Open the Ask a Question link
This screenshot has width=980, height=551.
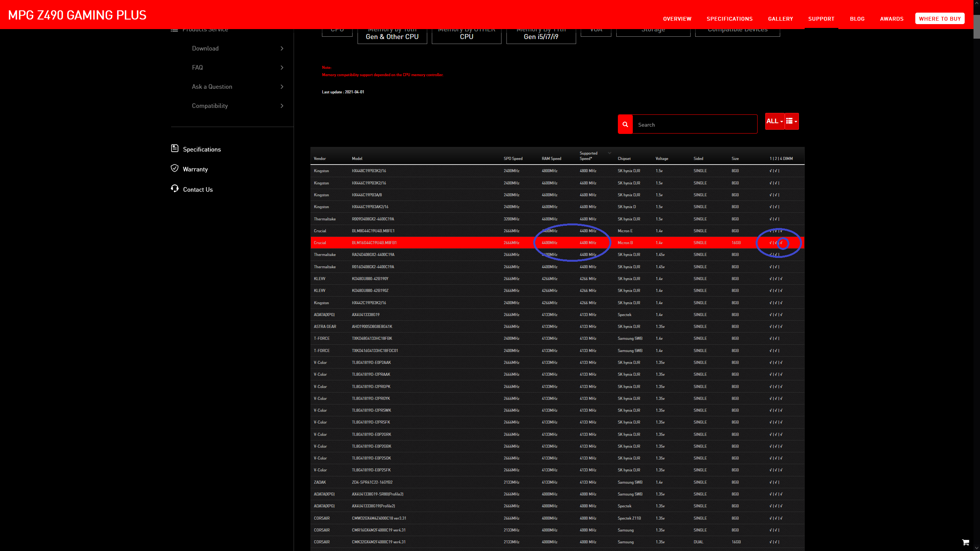click(x=212, y=87)
